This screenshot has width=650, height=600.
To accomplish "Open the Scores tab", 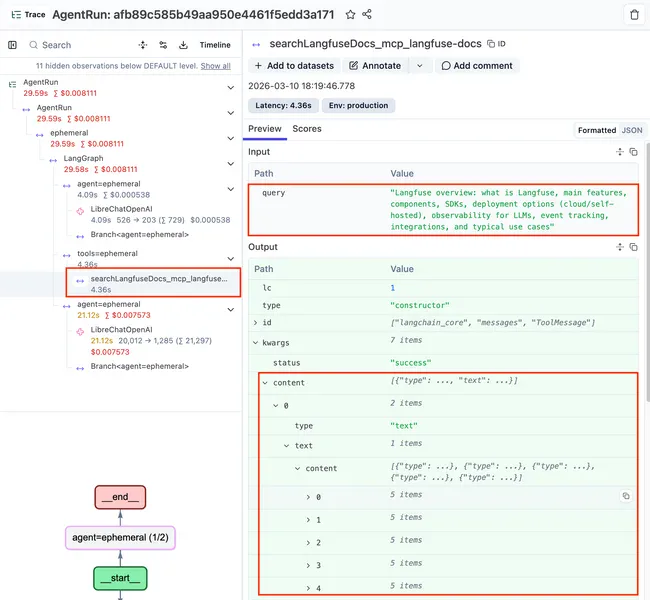I will click(x=307, y=129).
